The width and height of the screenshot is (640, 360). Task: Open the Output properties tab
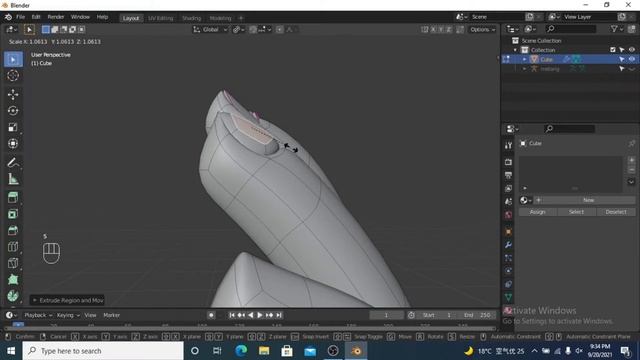pyautogui.click(x=508, y=175)
